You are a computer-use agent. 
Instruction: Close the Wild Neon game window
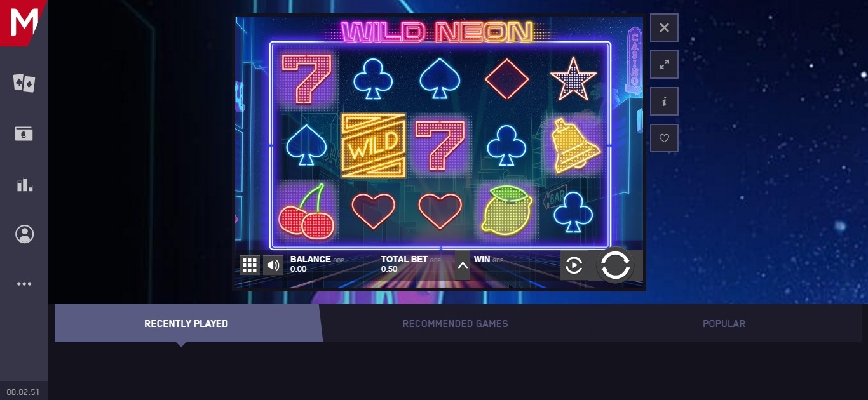tap(664, 27)
